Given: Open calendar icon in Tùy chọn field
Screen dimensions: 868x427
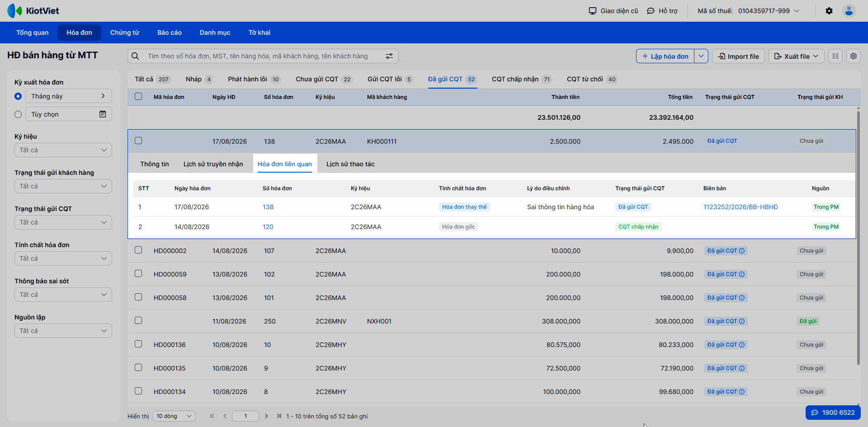Looking at the screenshot, I should pyautogui.click(x=103, y=114).
